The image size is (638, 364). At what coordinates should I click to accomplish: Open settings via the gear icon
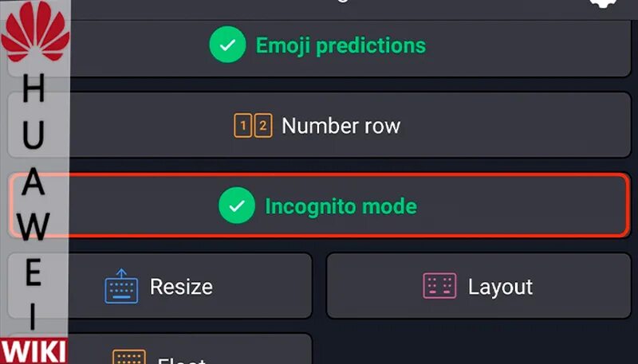coord(605,4)
